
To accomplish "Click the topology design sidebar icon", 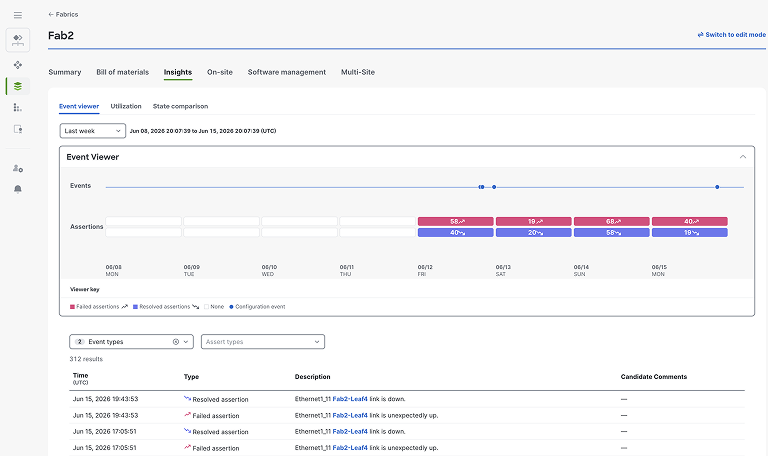I will pos(18,40).
